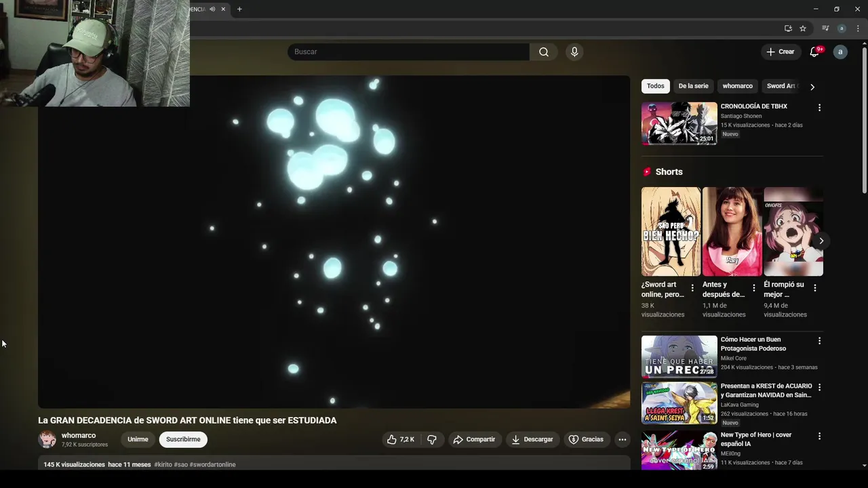The image size is (868, 488).
Task: Dislike the video with thumbs down
Action: click(x=432, y=439)
